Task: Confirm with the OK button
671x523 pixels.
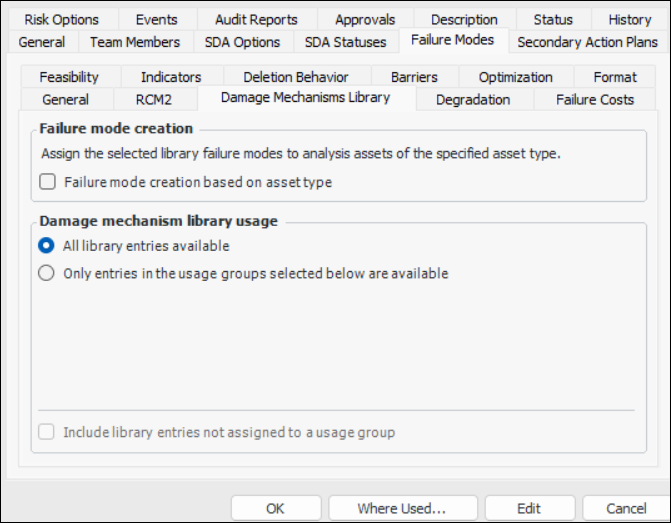Action: click(276, 508)
